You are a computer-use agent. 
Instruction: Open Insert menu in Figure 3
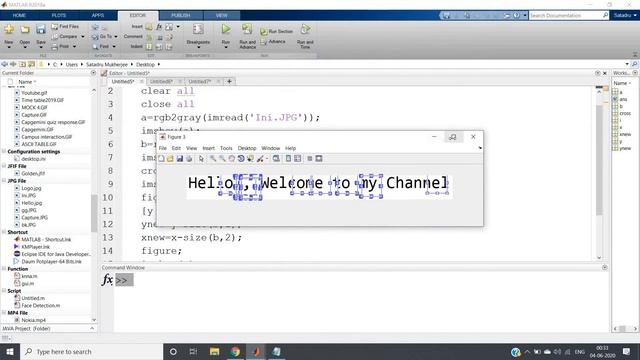(208, 148)
